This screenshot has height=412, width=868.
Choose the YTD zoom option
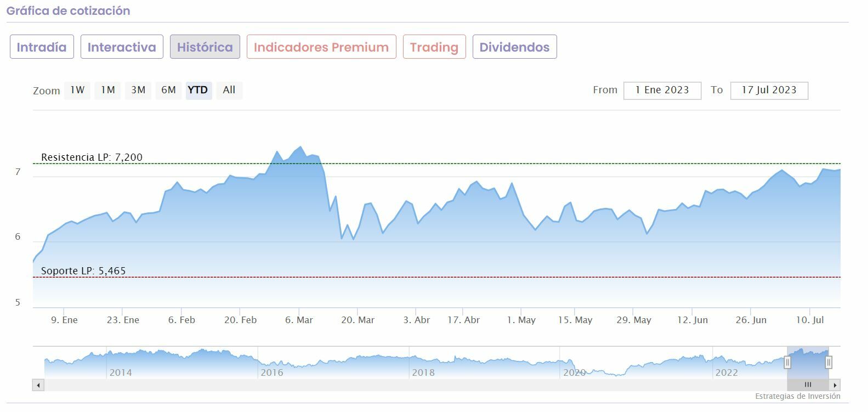(x=198, y=90)
